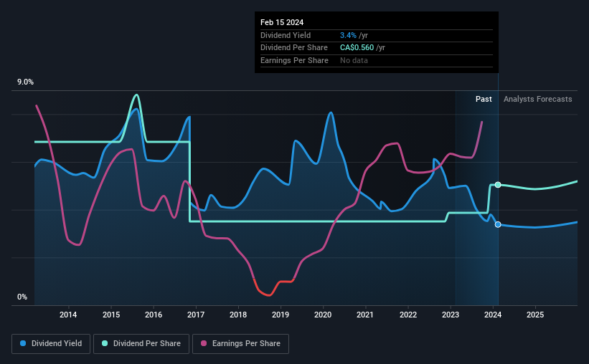
Task: Click the pink dot in Earnings Per Share legend
Action: (x=204, y=343)
